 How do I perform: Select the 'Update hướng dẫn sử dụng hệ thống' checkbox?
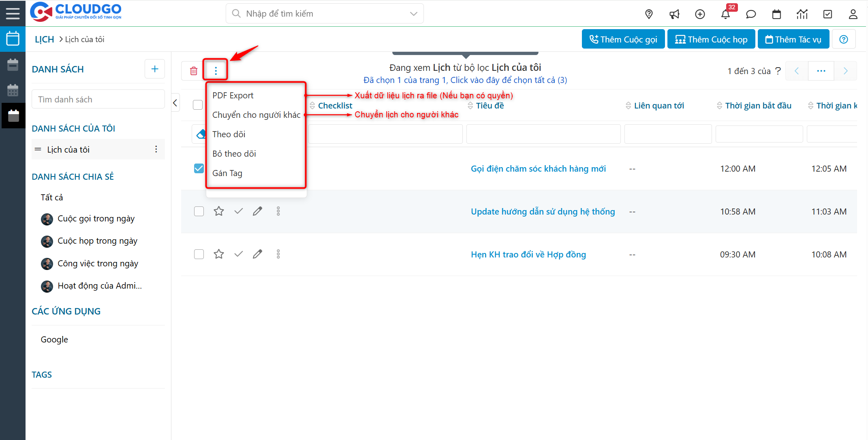tap(199, 211)
